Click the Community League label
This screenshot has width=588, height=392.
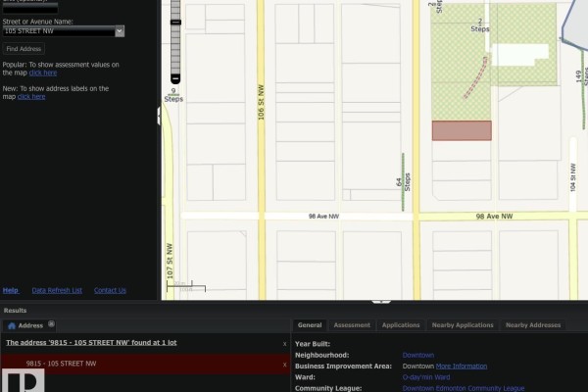(328, 388)
